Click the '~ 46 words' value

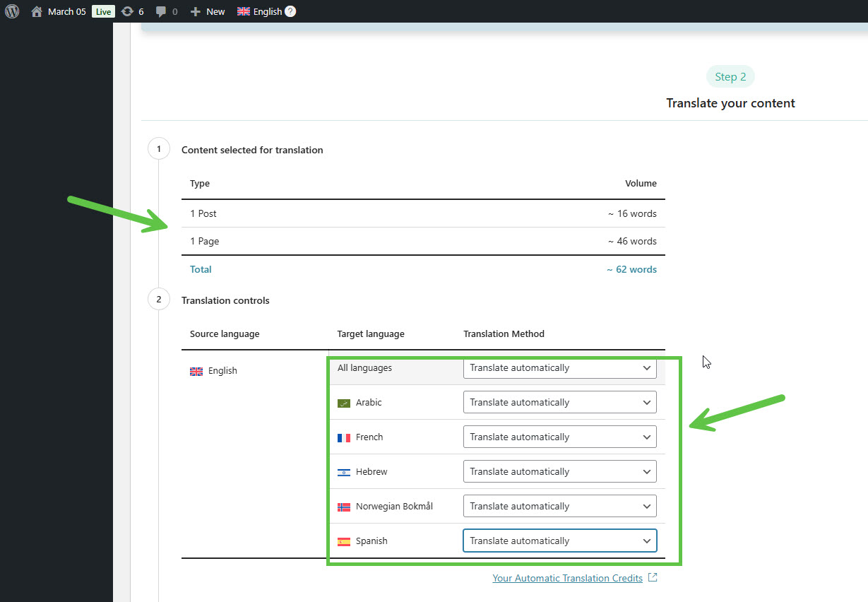point(633,241)
